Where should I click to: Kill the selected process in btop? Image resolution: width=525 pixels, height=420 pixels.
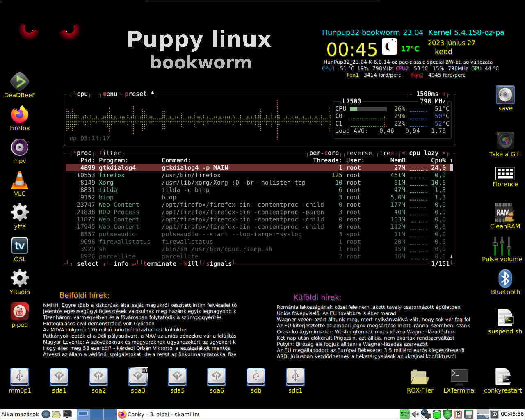[191, 264]
